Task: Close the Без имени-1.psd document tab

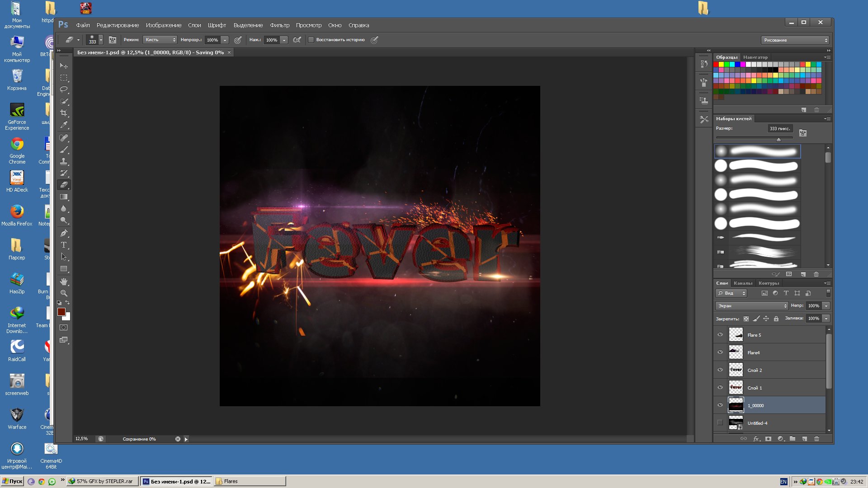Action: pyautogui.click(x=229, y=52)
